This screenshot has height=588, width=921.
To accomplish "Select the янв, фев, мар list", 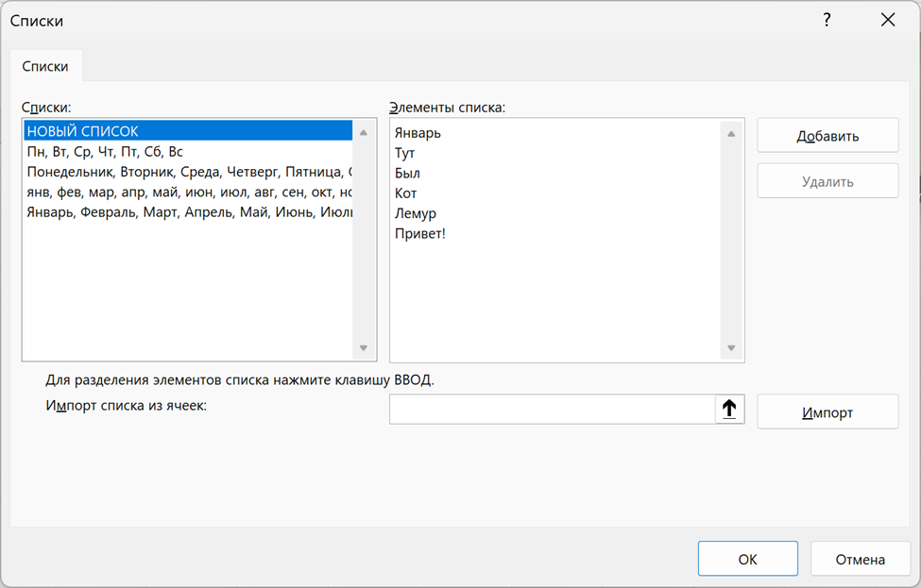I will pyautogui.click(x=187, y=192).
